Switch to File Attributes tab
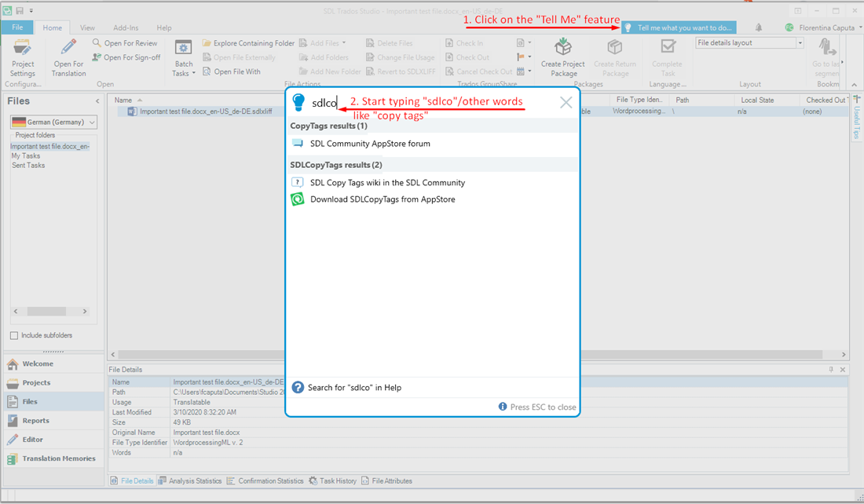Viewport: 864px width, 504px height. [x=386, y=481]
